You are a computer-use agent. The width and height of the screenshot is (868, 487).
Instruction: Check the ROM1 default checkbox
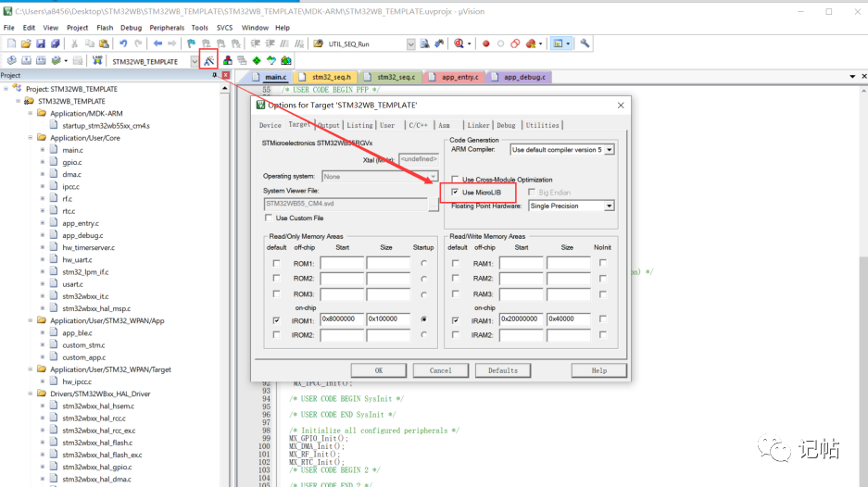[x=276, y=264]
